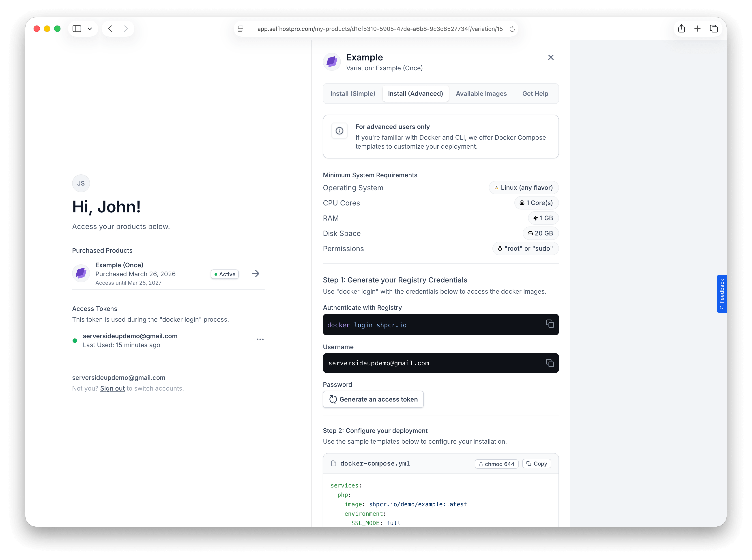Open the tab overview
The image size is (752, 560).
coord(714,28)
